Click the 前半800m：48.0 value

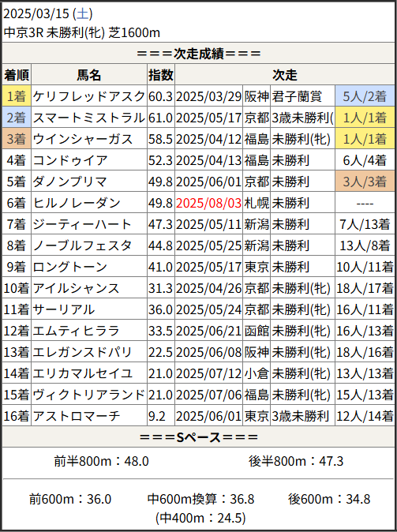click(101, 461)
